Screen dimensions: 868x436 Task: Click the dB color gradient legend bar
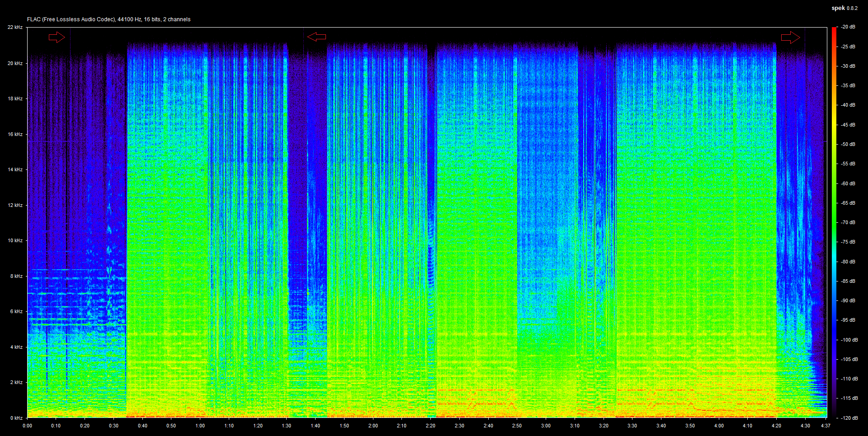point(834,222)
